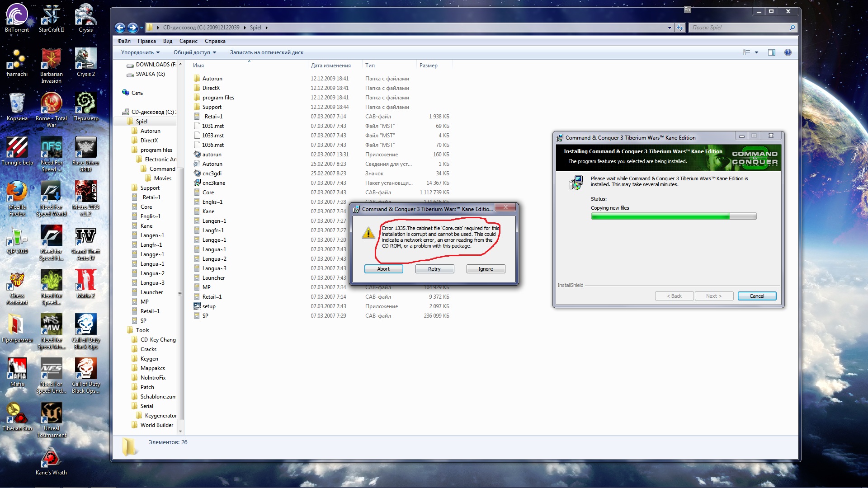The width and height of the screenshot is (868, 488).
Task: Click Ignore in the error dialog
Action: click(486, 269)
